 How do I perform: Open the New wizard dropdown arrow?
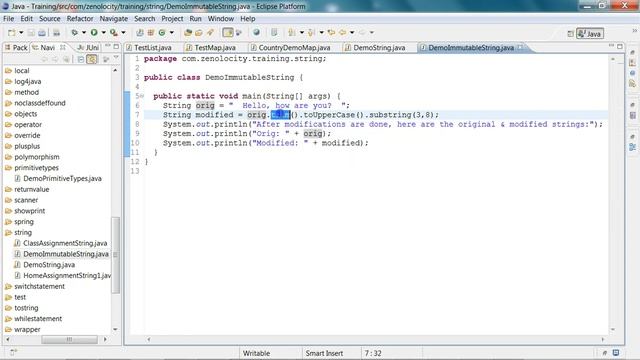21,33
